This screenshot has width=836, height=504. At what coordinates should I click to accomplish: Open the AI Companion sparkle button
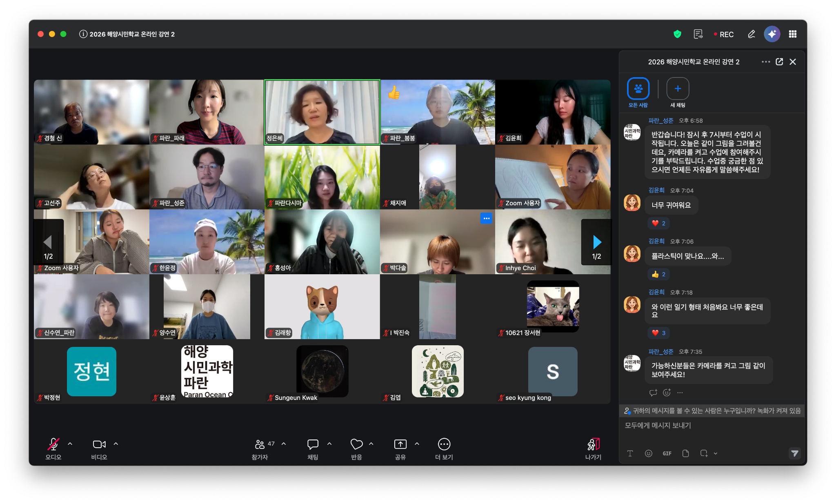(x=772, y=34)
